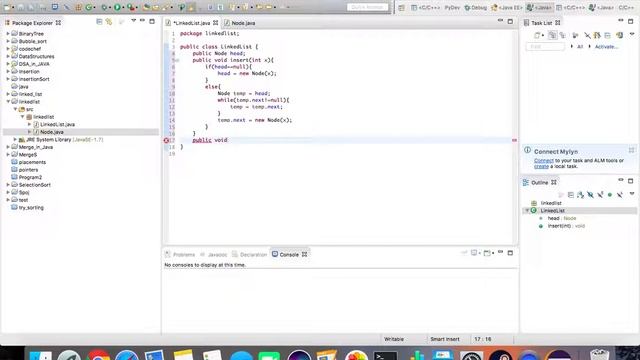Screen dimensions: 640x360
Task: Click the Display Selected Console icon
Action: (x=474, y=253)
